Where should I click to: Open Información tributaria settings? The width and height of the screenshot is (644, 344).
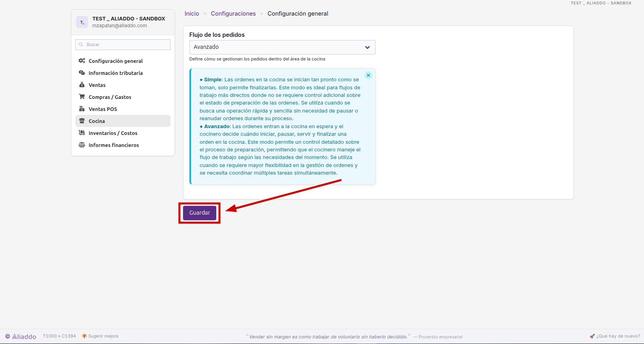tap(123, 73)
